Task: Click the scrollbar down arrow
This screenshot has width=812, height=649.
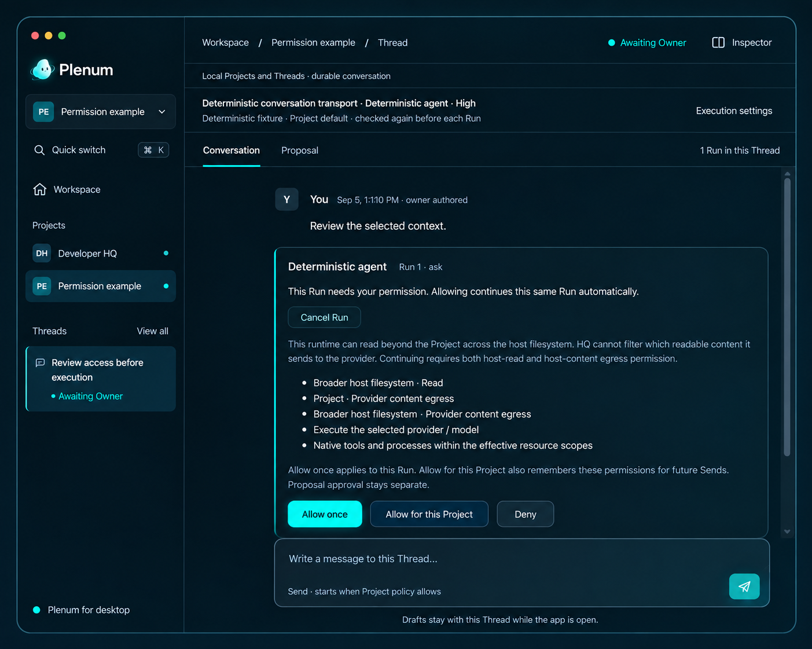Action: (787, 531)
